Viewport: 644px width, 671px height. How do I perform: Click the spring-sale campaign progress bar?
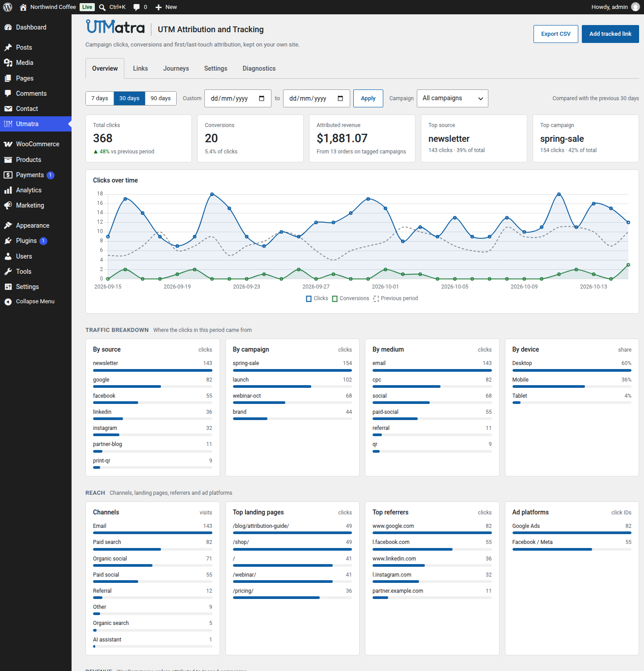click(x=292, y=370)
